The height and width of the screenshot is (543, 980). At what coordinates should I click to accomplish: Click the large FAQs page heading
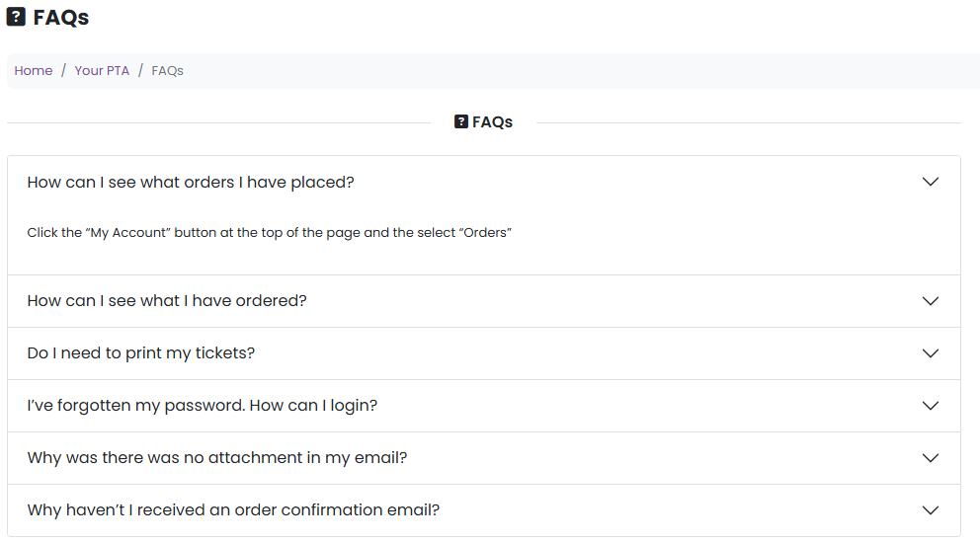(x=61, y=17)
